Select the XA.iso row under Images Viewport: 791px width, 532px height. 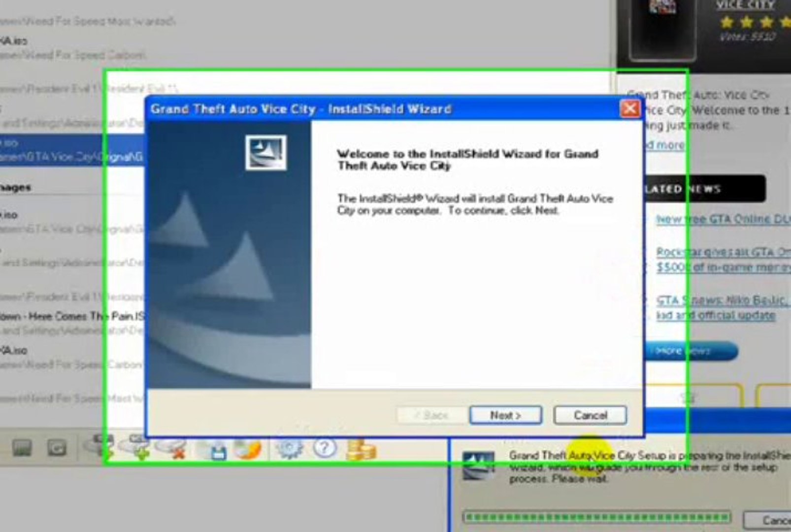point(72,358)
